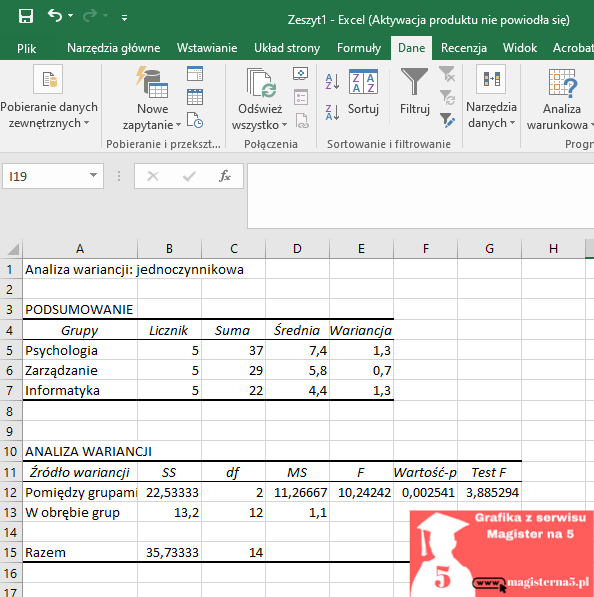Viewport: 594px width, 597px height.
Task: Undo the last action with the arrow icon
Action: pyautogui.click(x=55, y=16)
